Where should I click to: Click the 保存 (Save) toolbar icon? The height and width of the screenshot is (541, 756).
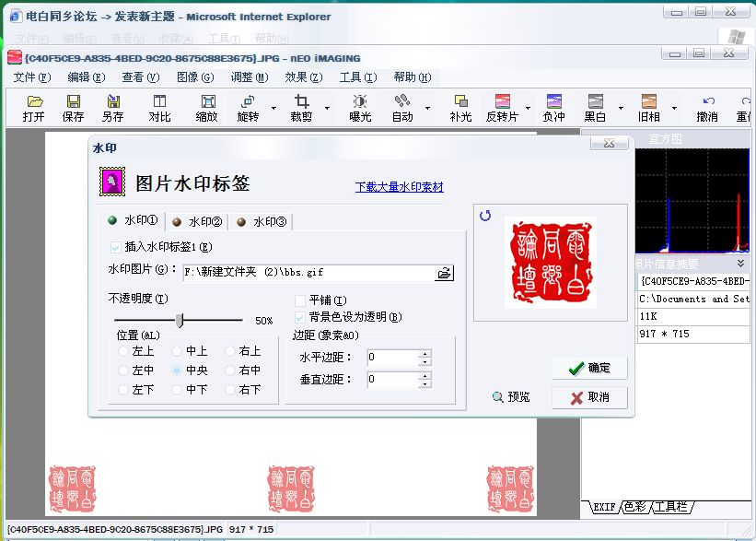click(x=73, y=101)
